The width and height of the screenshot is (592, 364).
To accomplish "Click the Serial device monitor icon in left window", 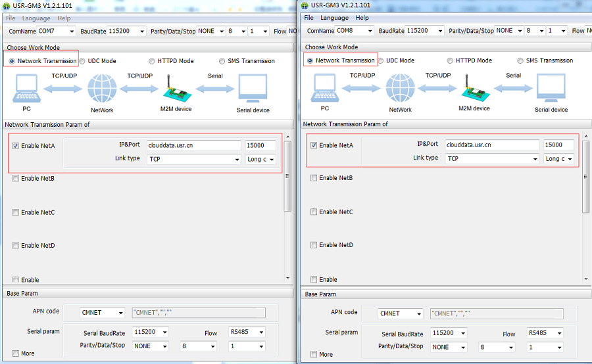I will tap(253, 88).
